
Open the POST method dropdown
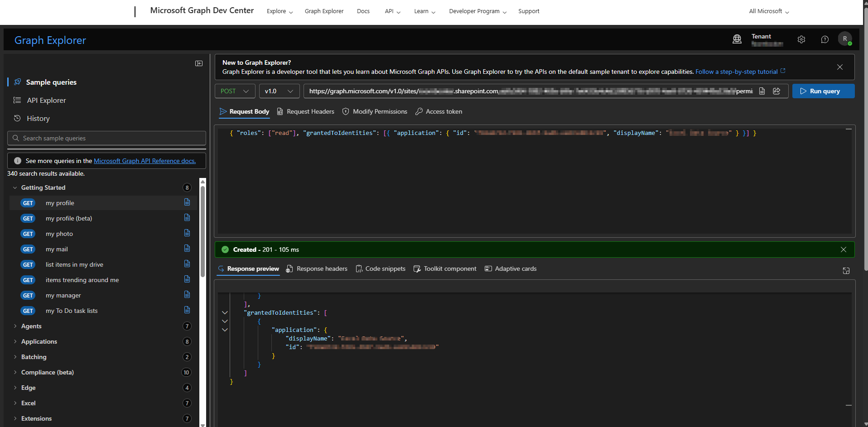tap(235, 91)
